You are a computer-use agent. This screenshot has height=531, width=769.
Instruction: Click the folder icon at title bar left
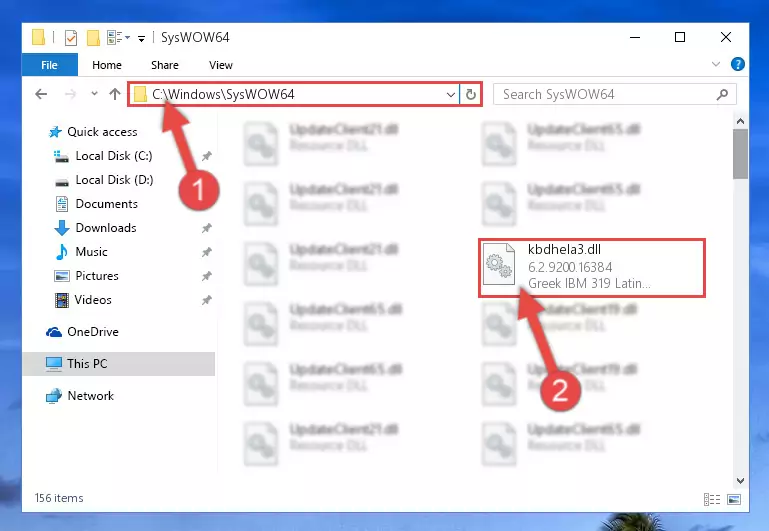click(39, 37)
